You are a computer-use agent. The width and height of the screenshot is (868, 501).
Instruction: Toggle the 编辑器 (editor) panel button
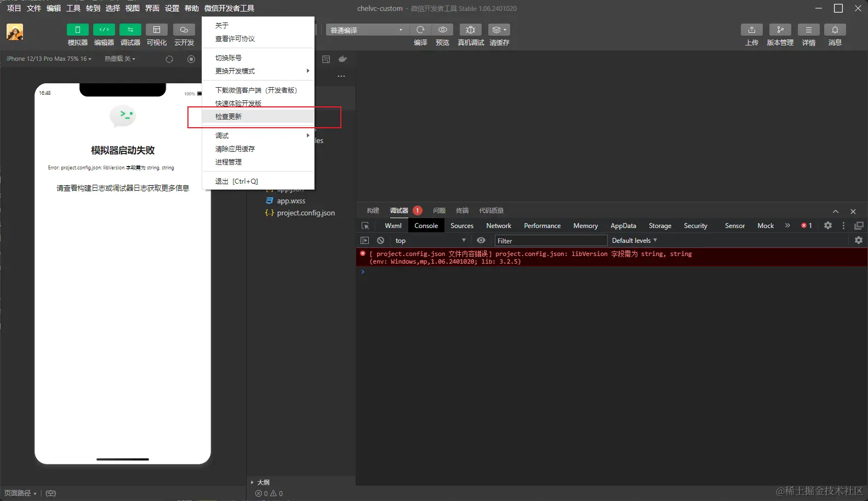[104, 30]
